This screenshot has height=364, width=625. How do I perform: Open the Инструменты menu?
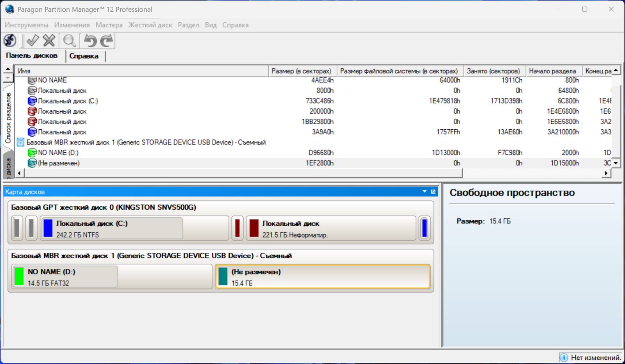[27, 25]
